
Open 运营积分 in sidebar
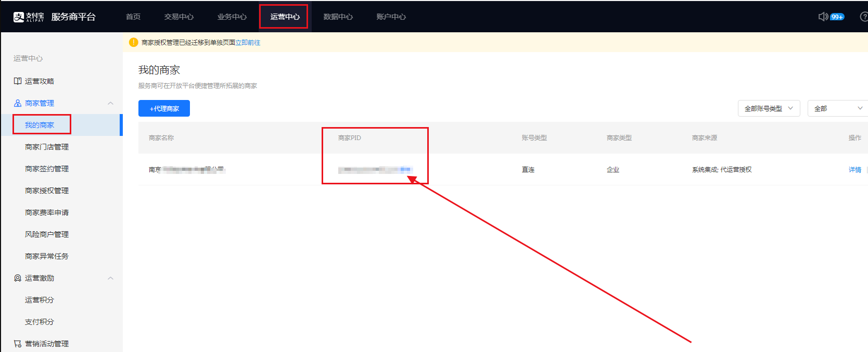[40, 300]
